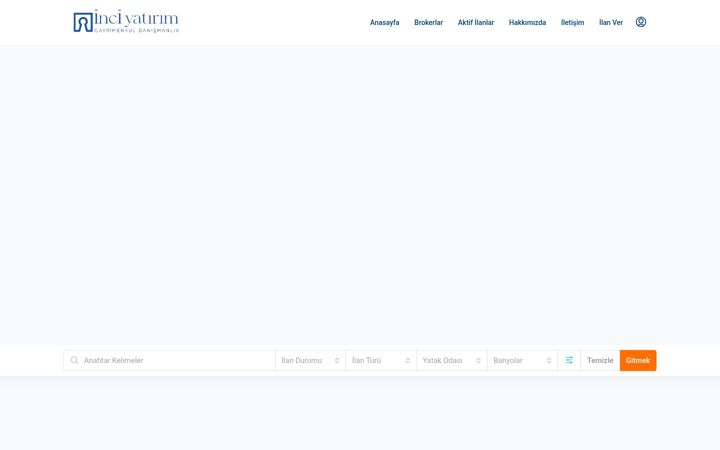Click the orange Gitmek button
Image resolution: width=720 pixels, height=450 pixels.
(638, 360)
